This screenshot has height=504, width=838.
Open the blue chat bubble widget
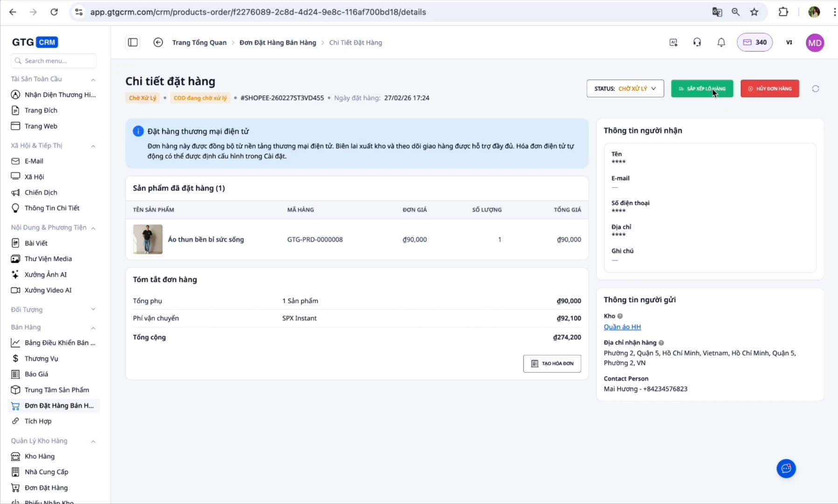tap(786, 469)
